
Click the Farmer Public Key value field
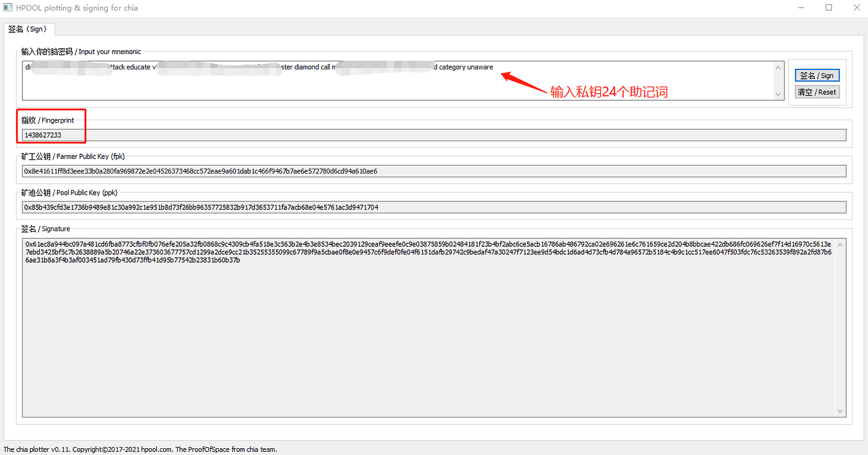[x=434, y=171]
